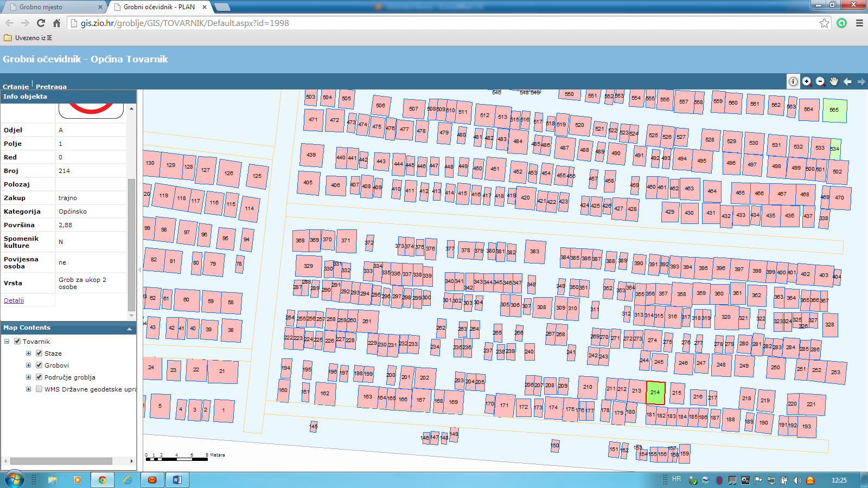This screenshot has height=488, width=868.
Task: Open the Detalji link
Action: click(x=14, y=300)
